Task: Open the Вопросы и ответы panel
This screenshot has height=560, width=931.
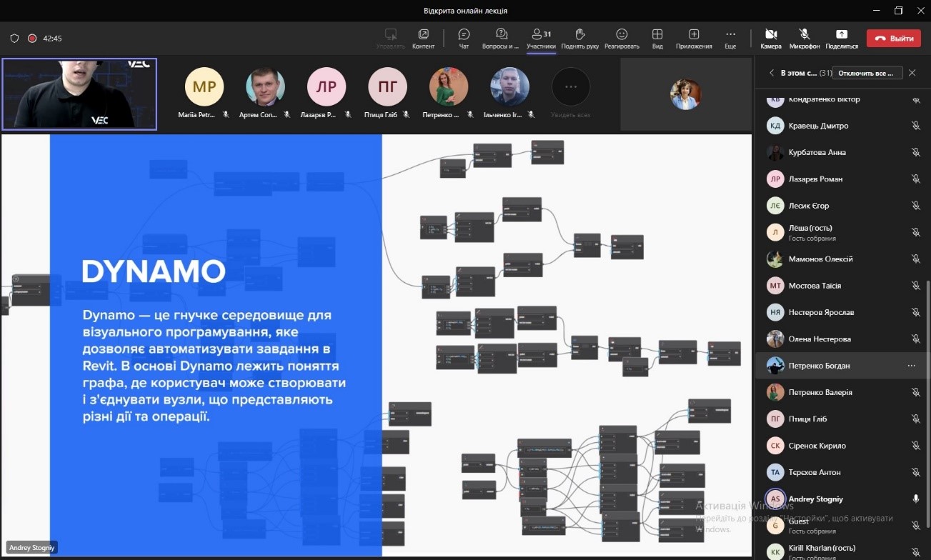Action: [501, 39]
